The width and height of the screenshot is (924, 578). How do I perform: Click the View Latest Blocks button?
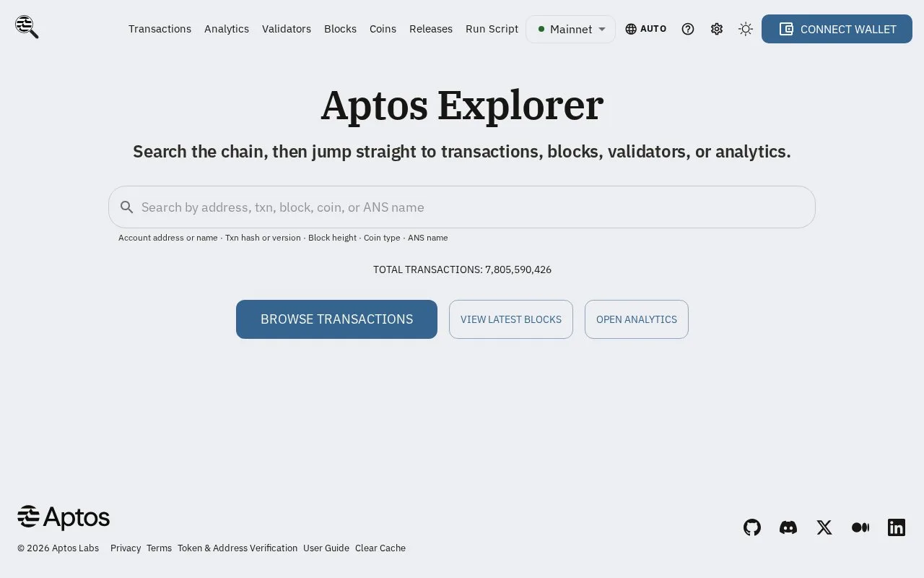(x=511, y=319)
